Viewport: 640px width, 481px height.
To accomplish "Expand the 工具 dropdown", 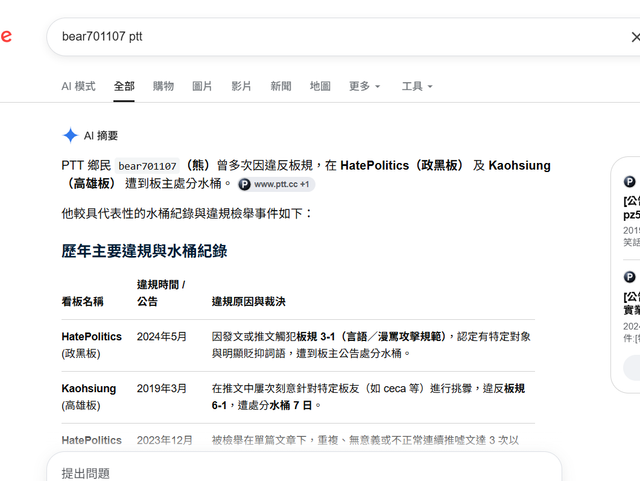I will [x=417, y=86].
